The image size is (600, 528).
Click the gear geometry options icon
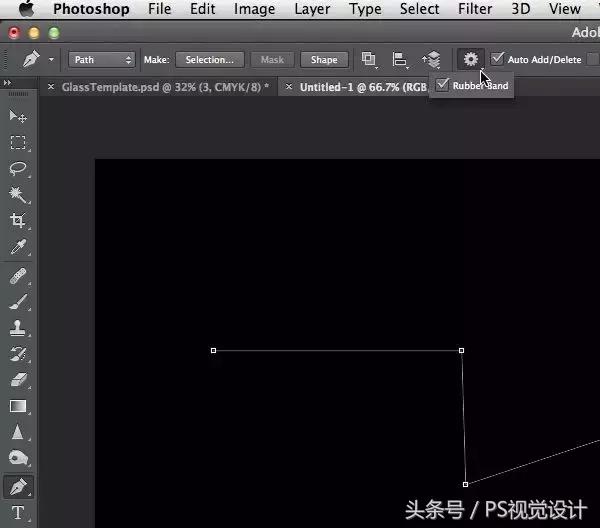471,59
